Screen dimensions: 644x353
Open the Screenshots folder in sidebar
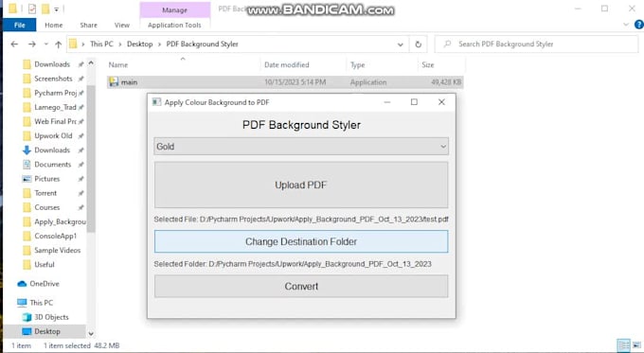tap(53, 79)
